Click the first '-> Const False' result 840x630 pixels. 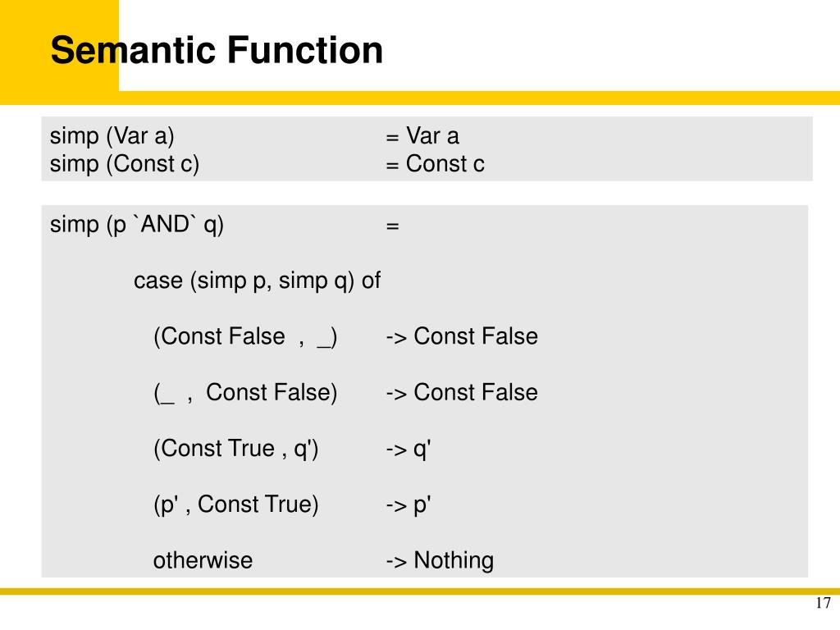coord(462,337)
